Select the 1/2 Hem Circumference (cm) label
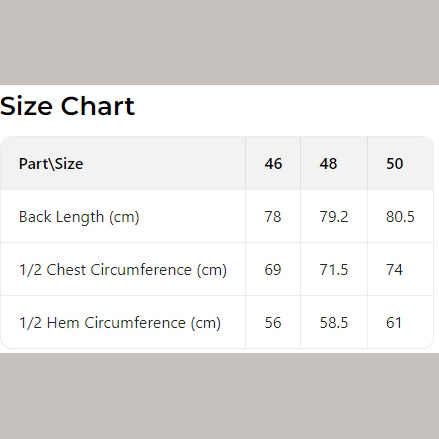Viewport: 439px width, 439px height. pos(120,323)
